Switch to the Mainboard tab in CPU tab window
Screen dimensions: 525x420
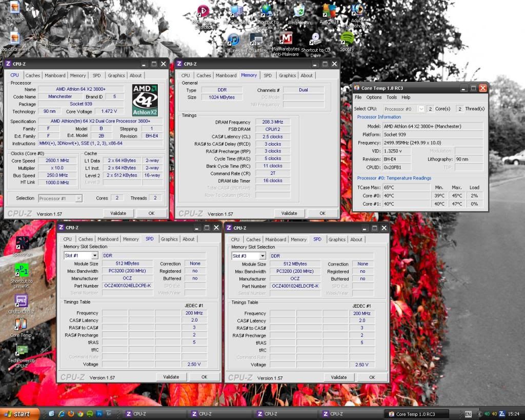coord(55,75)
